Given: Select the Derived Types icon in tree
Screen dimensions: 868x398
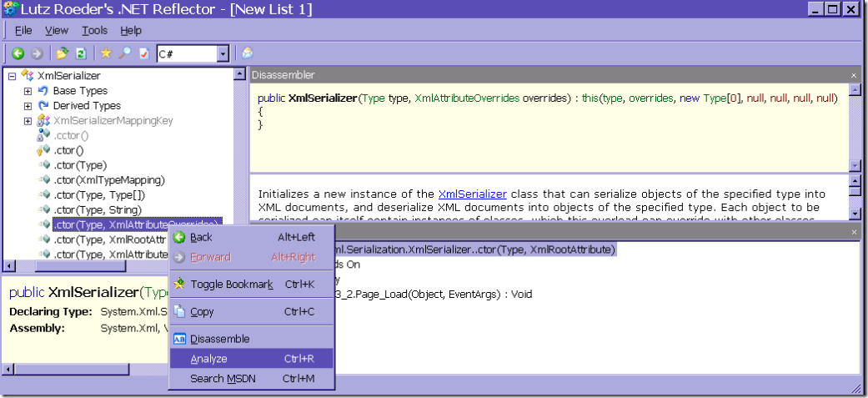Looking at the screenshot, I should pyautogui.click(x=43, y=105).
